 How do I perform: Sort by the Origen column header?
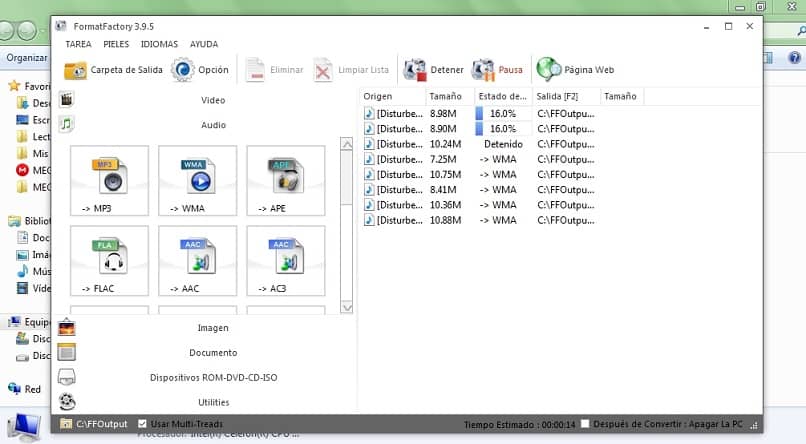click(393, 96)
